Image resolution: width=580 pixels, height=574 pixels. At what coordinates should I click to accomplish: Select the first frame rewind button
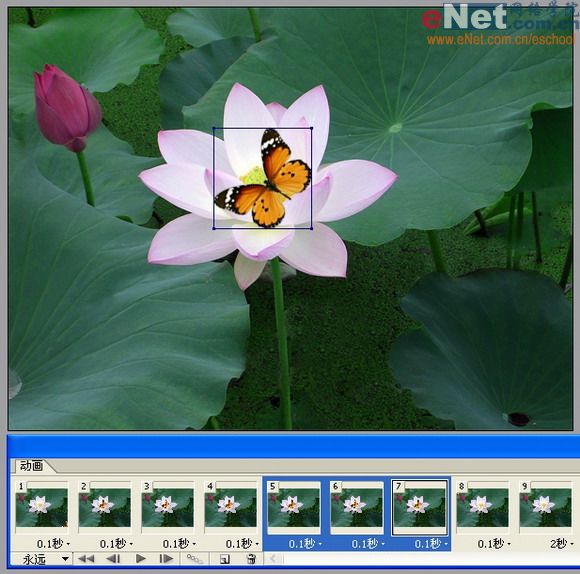pyautogui.click(x=86, y=559)
